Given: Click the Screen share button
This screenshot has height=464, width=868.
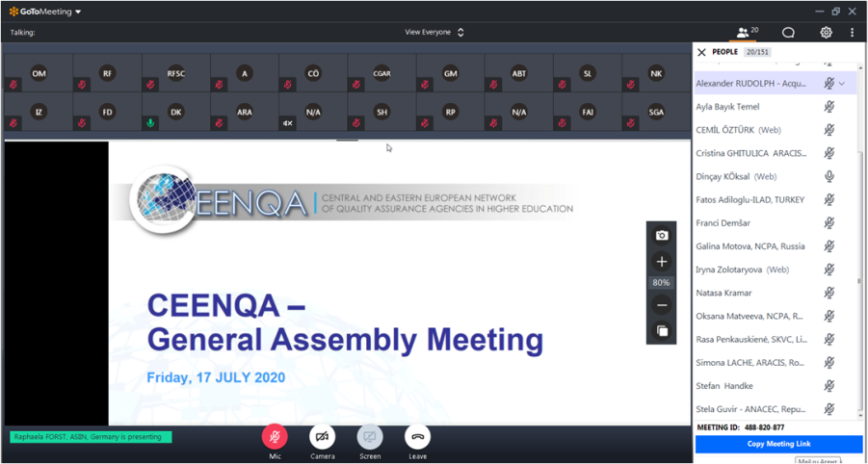Looking at the screenshot, I should tap(370, 436).
